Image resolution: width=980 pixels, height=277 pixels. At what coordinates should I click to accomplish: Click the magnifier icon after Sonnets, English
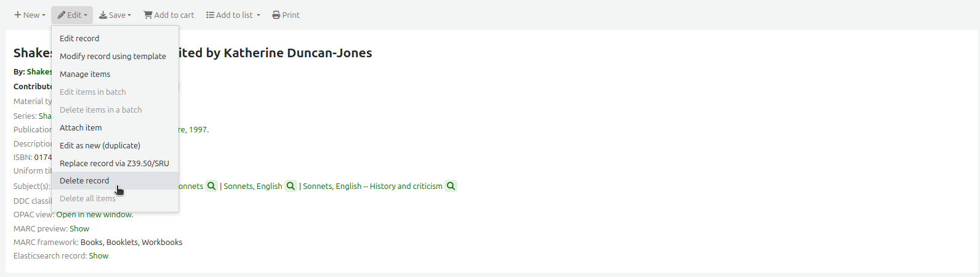pyautogui.click(x=291, y=186)
